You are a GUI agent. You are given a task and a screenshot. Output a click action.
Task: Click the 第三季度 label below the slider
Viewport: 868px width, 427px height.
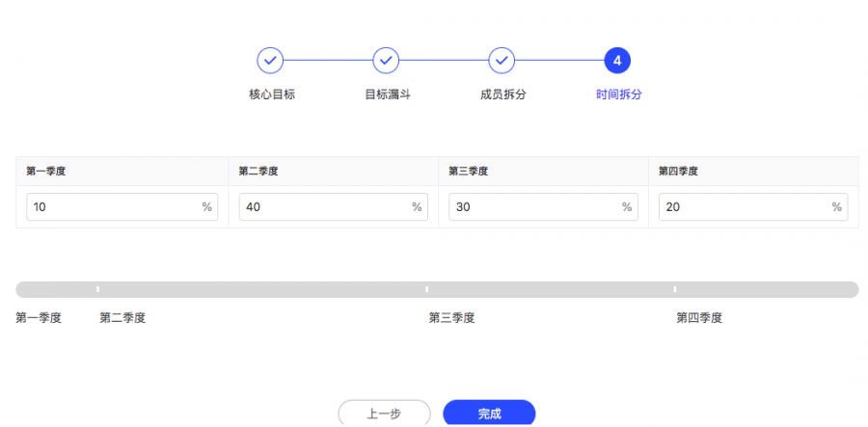451,318
